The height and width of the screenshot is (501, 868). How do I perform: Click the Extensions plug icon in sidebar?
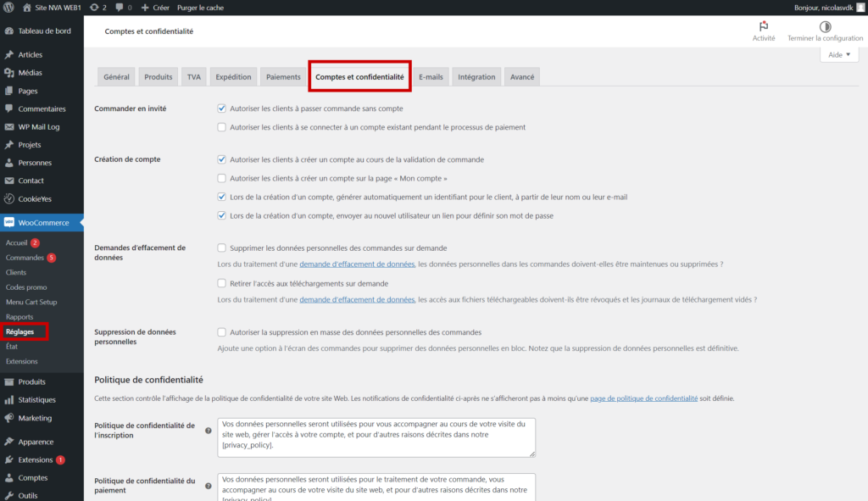[x=8, y=459]
